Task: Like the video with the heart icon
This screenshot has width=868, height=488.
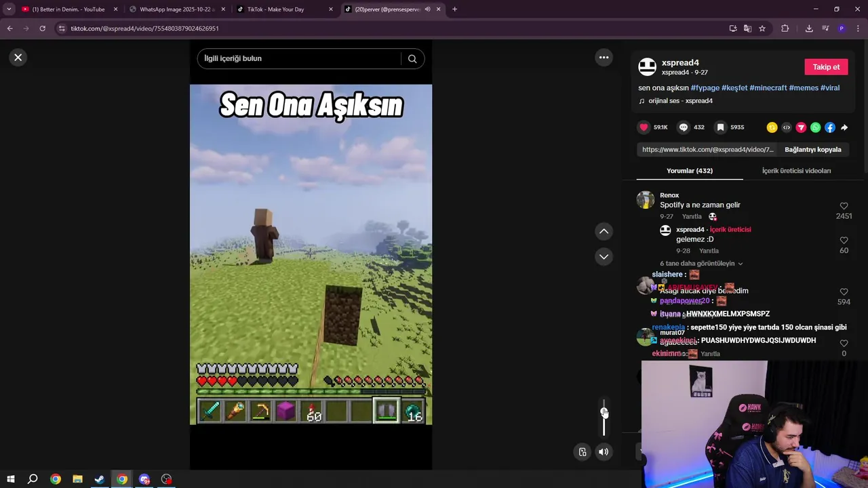Action: (x=644, y=127)
